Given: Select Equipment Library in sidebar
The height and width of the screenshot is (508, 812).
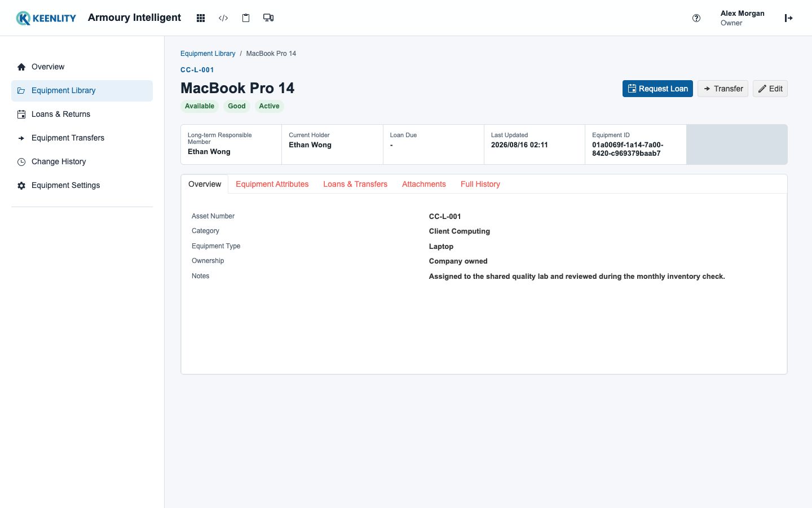Looking at the screenshot, I should click(82, 91).
